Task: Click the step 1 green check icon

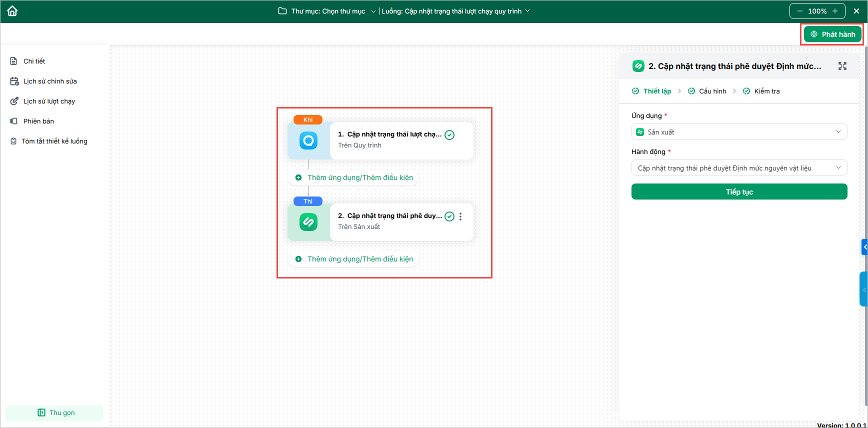Action: tap(449, 135)
